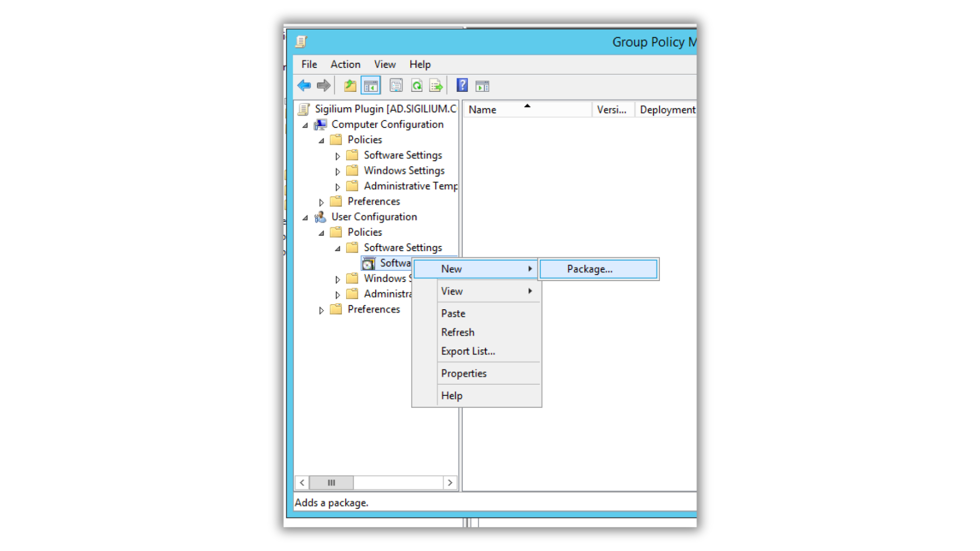Click the Export List toolbar icon
This screenshot has width=980, height=551.
tap(436, 86)
